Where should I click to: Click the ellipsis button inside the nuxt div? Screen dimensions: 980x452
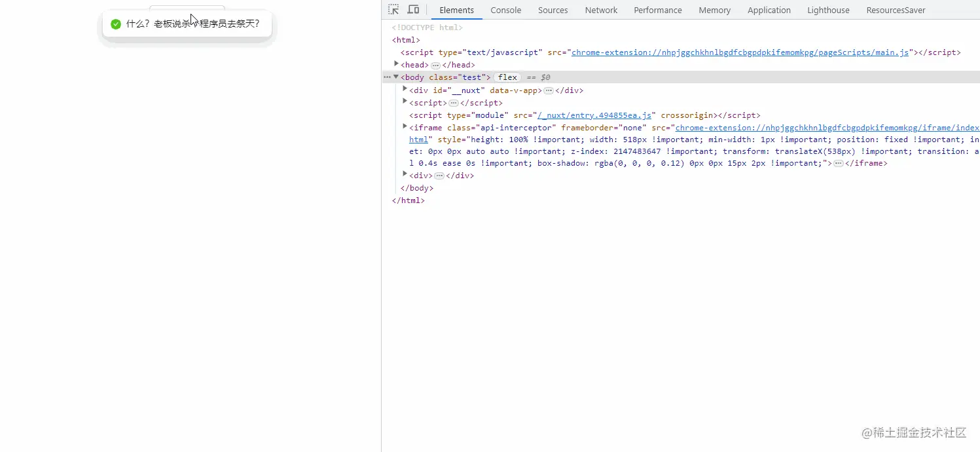548,90
